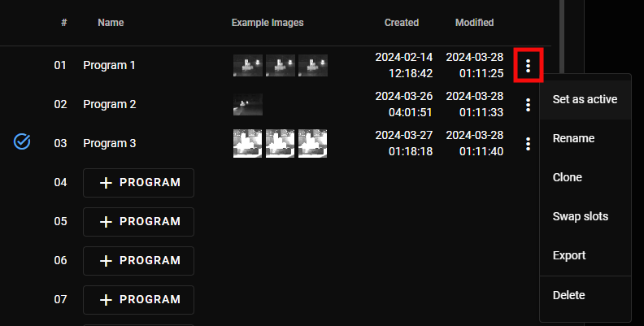Open the Program 2 three-dot menu
This screenshot has width=644, height=326.
coord(529,104)
